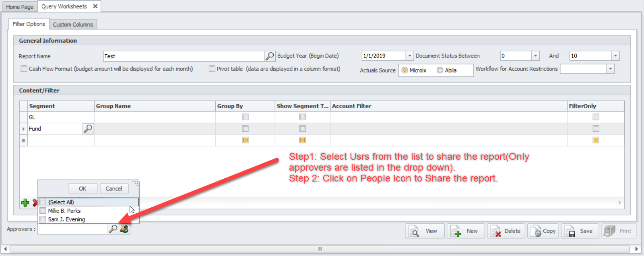Open the Budget Year date dropdown

409,56
